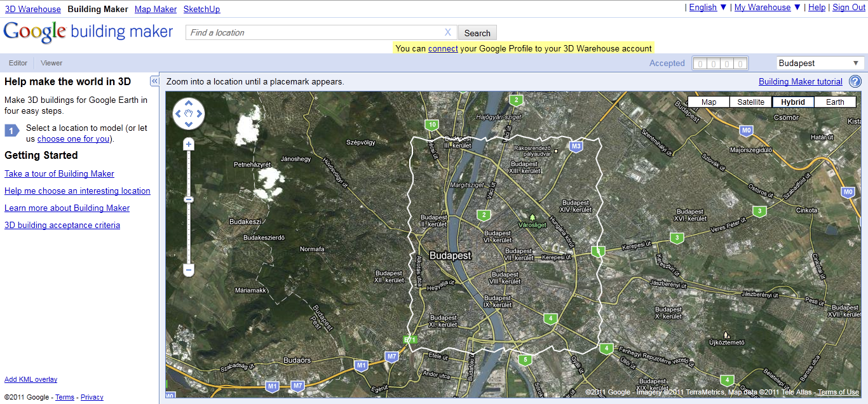868x404 pixels.
Task: Switch to Satellite view type
Action: 750,102
